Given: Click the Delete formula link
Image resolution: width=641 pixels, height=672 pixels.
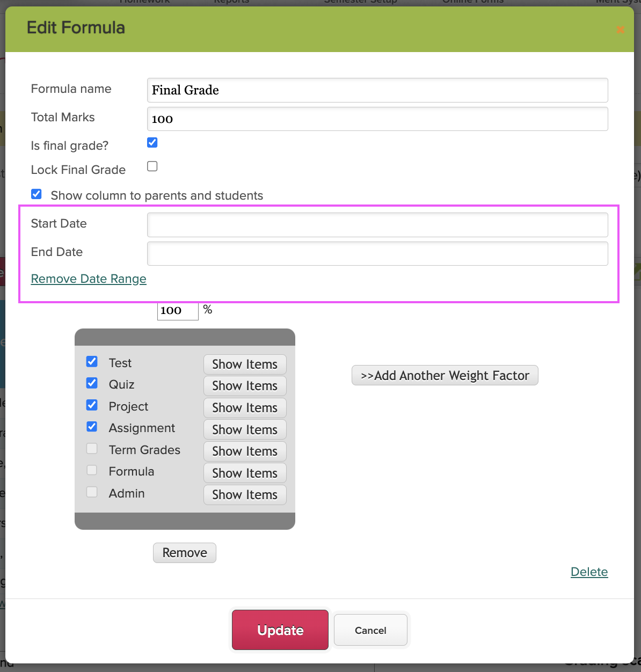Looking at the screenshot, I should (589, 572).
